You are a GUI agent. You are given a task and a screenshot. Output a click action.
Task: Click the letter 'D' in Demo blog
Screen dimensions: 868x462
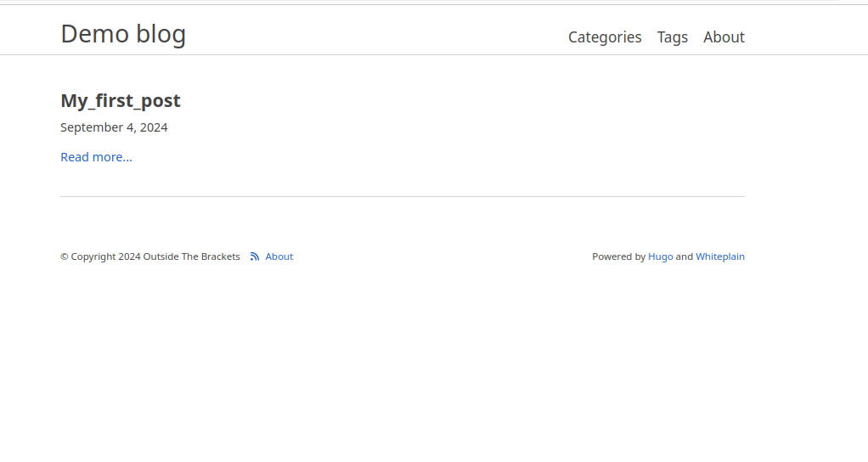(x=70, y=34)
